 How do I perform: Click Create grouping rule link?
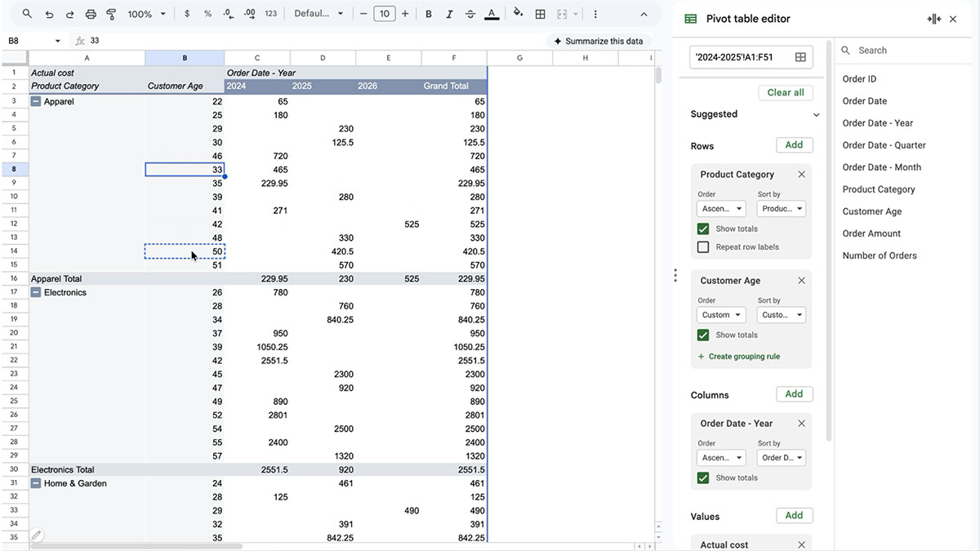click(x=738, y=357)
